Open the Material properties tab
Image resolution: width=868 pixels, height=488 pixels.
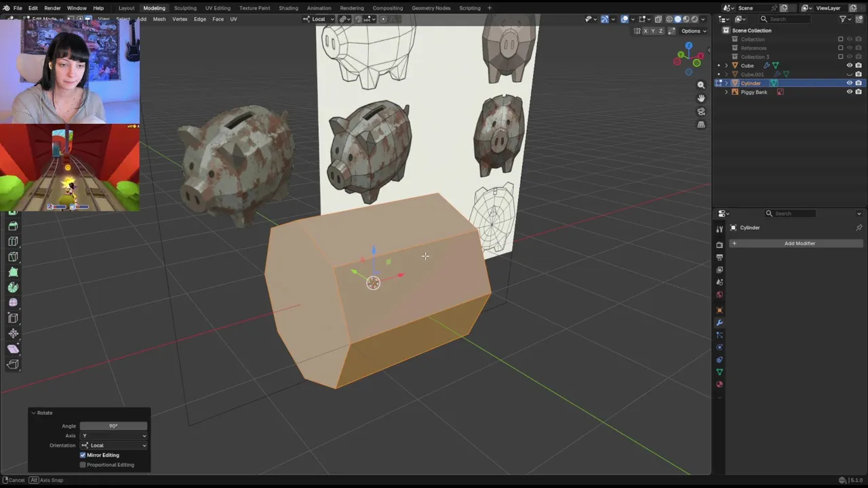click(719, 384)
